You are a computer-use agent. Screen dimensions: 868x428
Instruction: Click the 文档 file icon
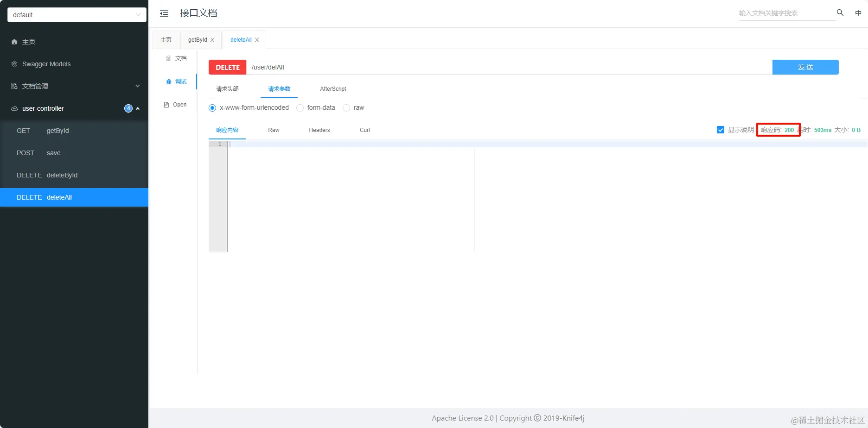(169, 58)
